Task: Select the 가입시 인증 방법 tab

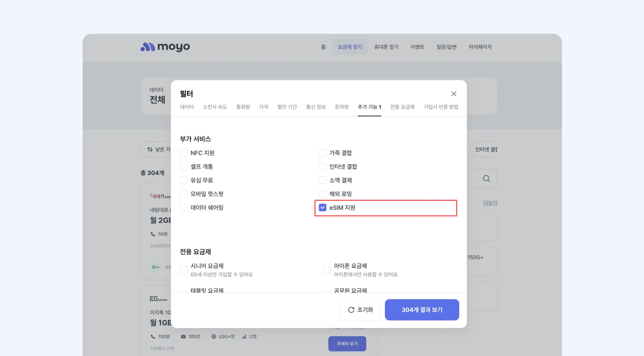Action: coord(441,107)
